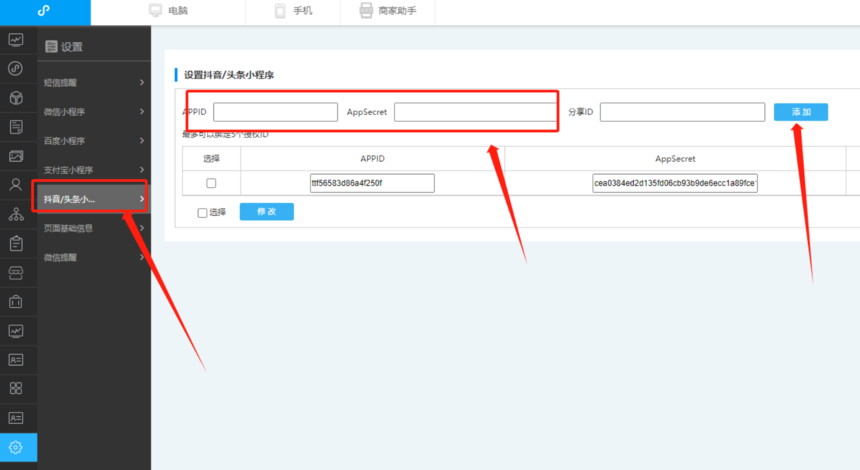Expand the 短信提醒 chevron arrow

pos(142,82)
